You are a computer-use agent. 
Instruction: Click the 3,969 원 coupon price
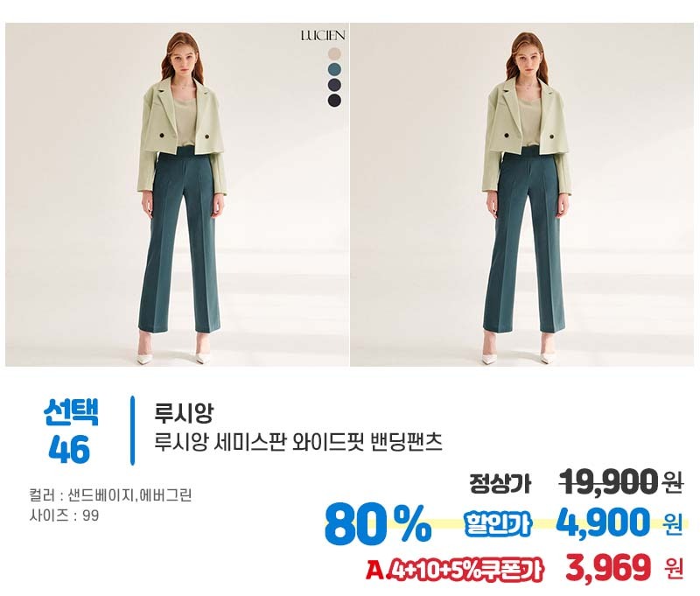click(x=624, y=568)
